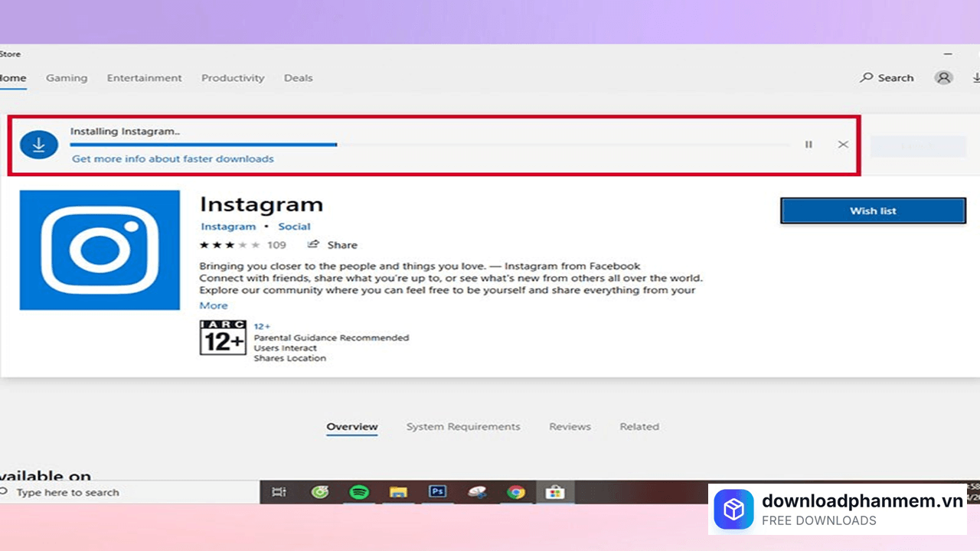This screenshot has height=551, width=980.
Task: Switch to the Reviews tab
Action: click(x=570, y=426)
